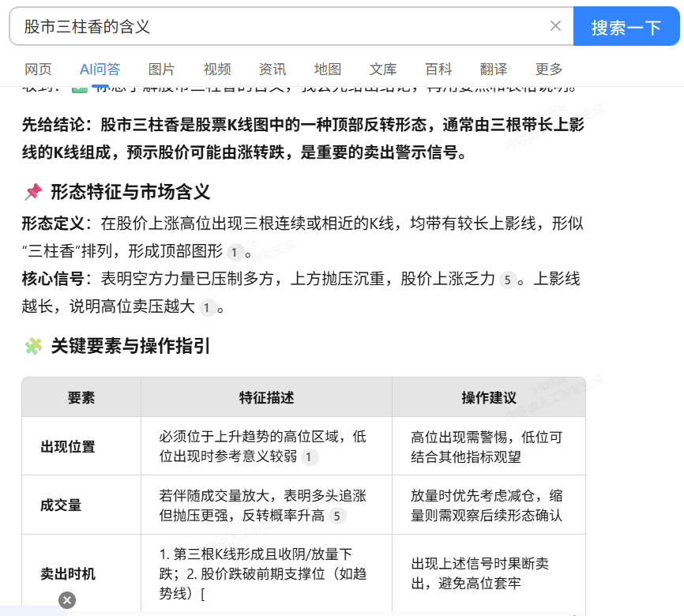This screenshot has height=616, width=684.
Task: Open the 资讯 tab
Action: point(272,69)
